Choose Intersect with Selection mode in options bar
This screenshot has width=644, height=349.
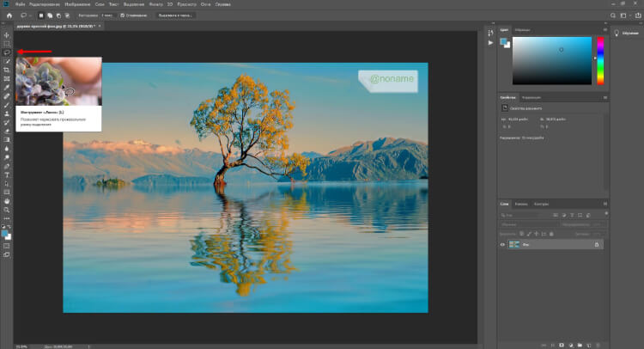pyautogui.click(x=67, y=15)
